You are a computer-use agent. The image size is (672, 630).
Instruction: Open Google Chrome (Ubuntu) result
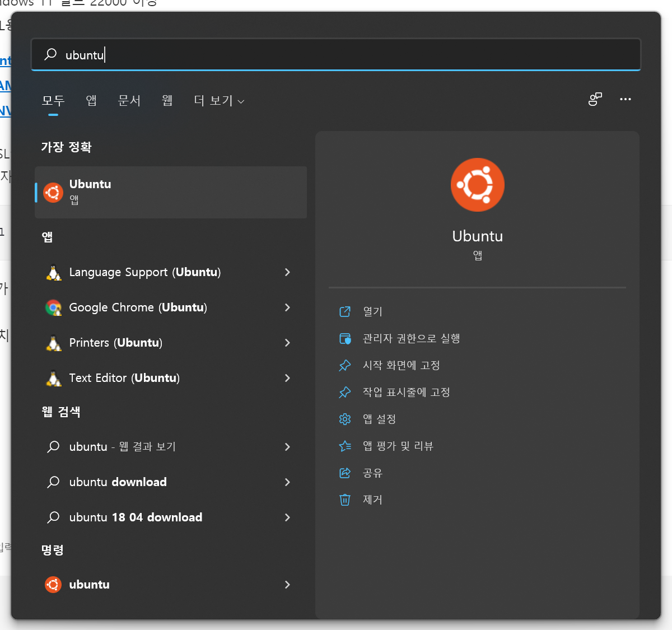tap(171, 307)
